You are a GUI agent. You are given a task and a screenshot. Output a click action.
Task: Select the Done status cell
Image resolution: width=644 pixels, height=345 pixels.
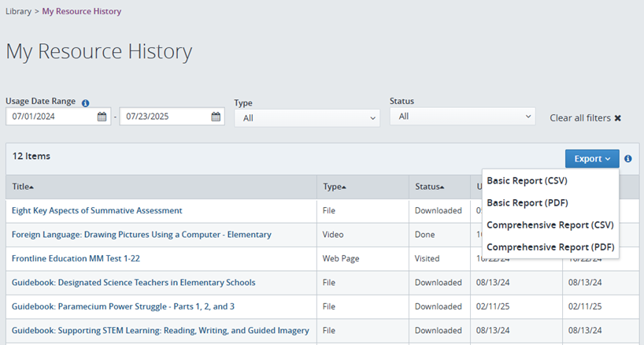[x=424, y=235]
